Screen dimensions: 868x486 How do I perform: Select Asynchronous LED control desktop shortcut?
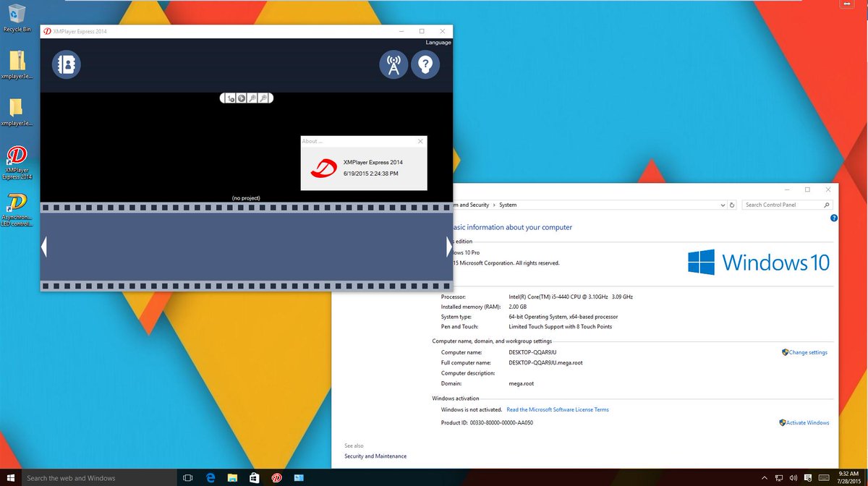(17, 210)
